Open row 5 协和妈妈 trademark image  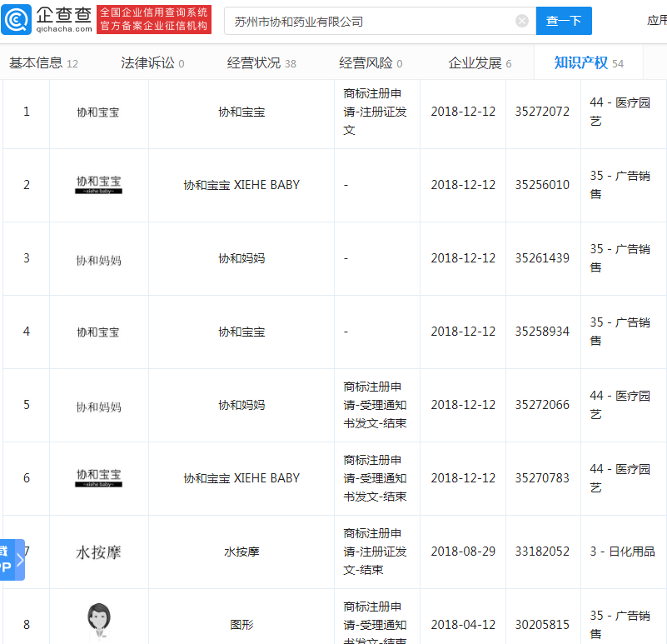99,407
